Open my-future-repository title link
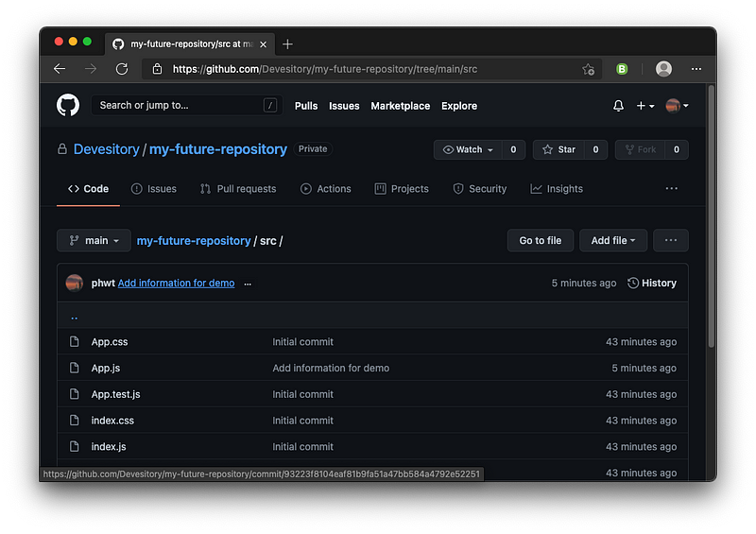Viewport: 756px width, 534px height. click(218, 149)
